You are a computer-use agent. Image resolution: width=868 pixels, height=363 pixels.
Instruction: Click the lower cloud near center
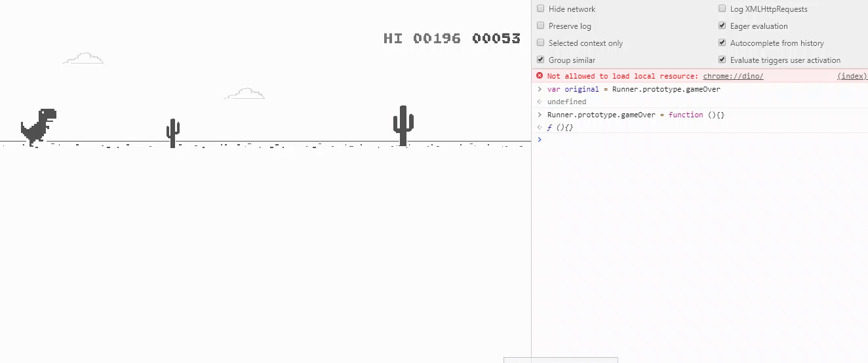pyautogui.click(x=245, y=94)
